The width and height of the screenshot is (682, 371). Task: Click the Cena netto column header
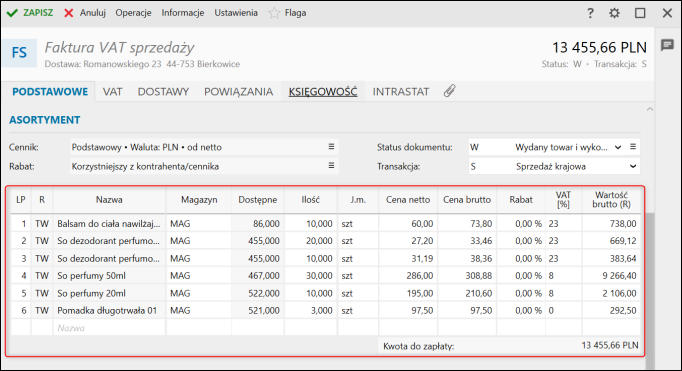point(408,200)
